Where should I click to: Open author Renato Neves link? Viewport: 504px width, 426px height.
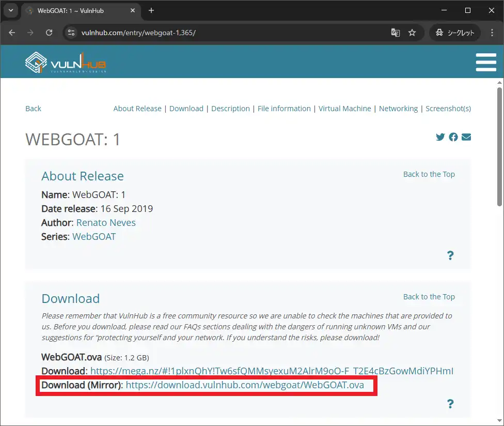(x=106, y=223)
